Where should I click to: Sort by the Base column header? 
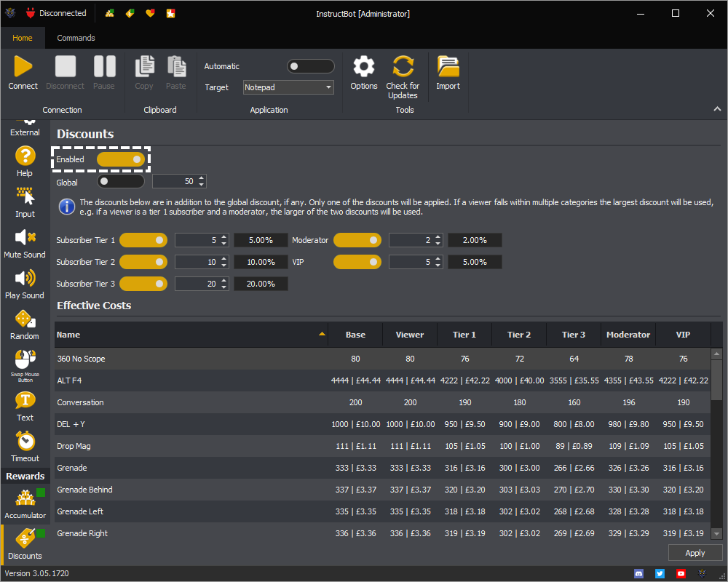(355, 335)
